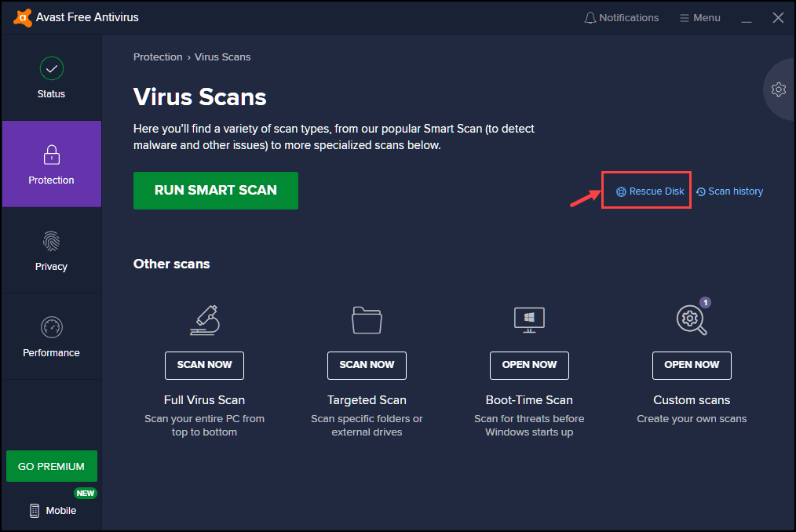View Scan history link
796x532 pixels.
tap(729, 191)
